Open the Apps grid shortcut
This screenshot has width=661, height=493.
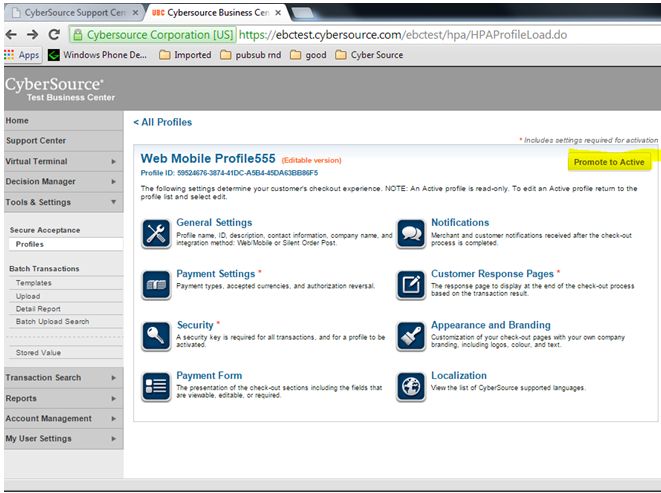click(x=22, y=55)
